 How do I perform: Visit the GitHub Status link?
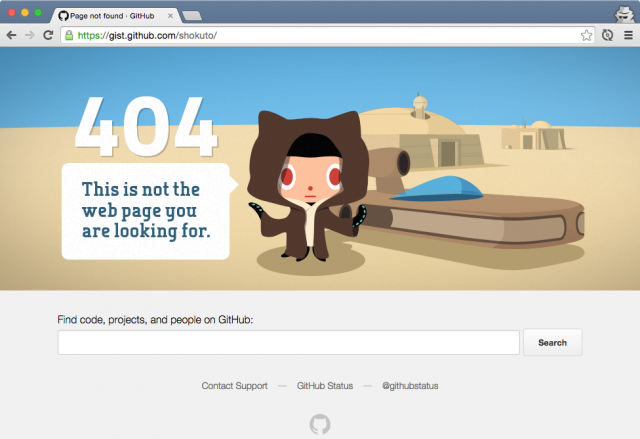(325, 386)
